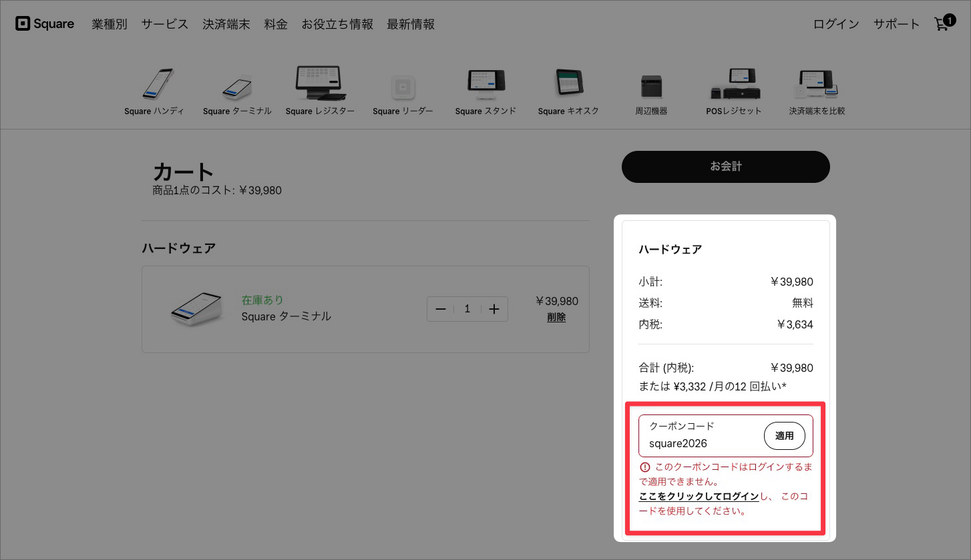The height and width of the screenshot is (560, 971).
Task: Open the shopping cart icon
Action: tap(941, 24)
